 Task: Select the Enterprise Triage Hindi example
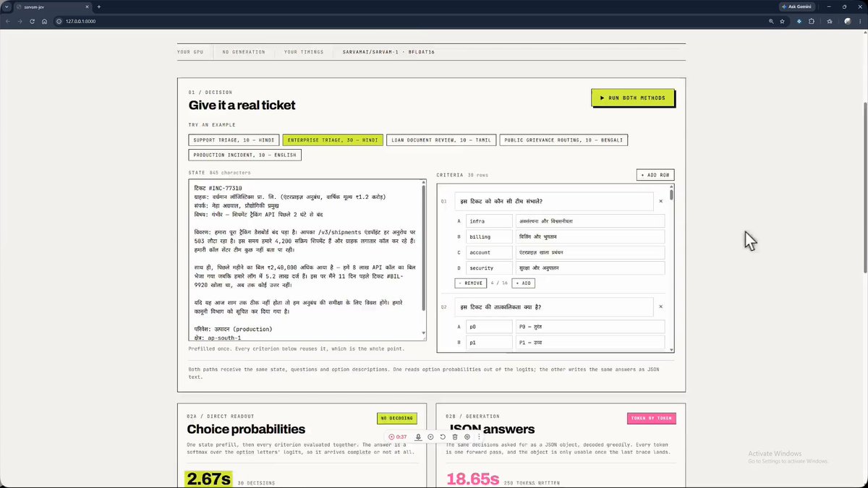point(333,140)
